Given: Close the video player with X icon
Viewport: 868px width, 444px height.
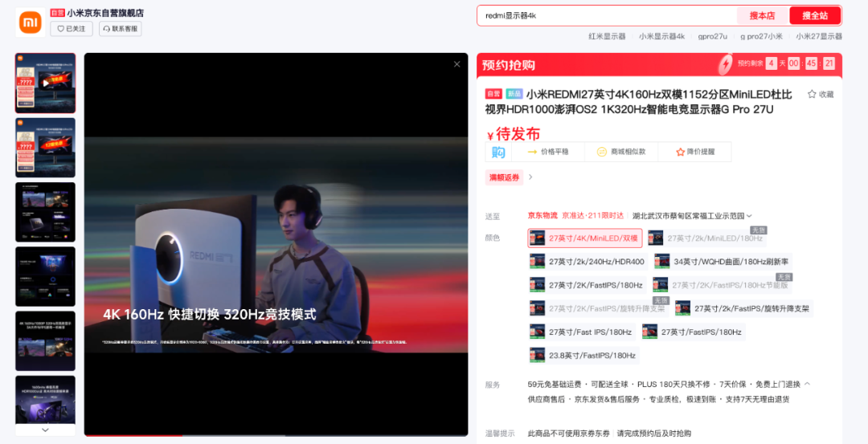Looking at the screenshot, I should (457, 64).
